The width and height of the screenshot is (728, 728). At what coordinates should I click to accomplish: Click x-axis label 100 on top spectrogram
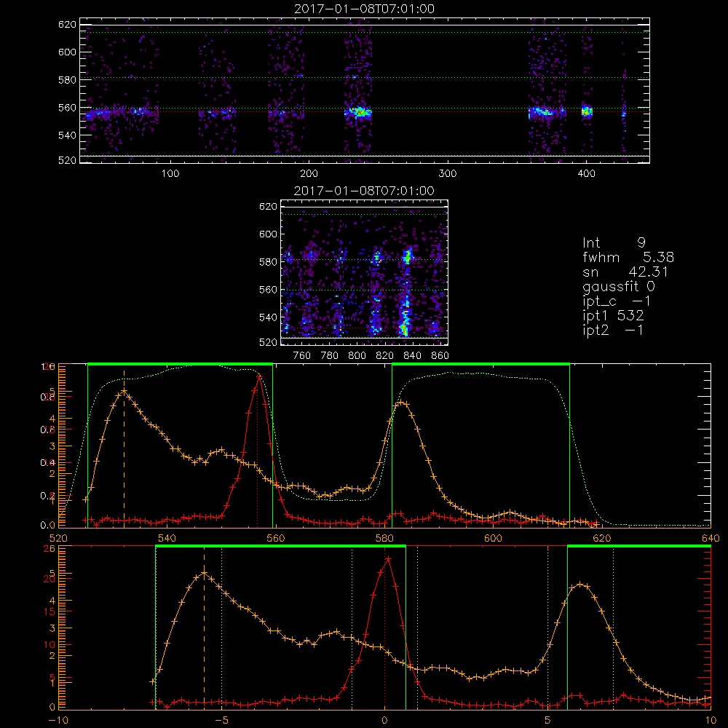[170, 174]
